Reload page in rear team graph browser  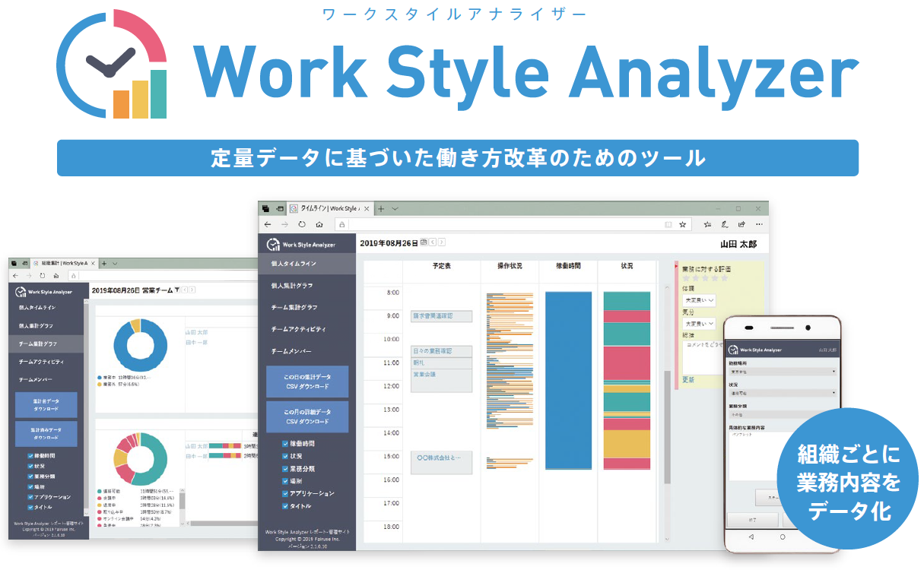(x=42, y=275)
